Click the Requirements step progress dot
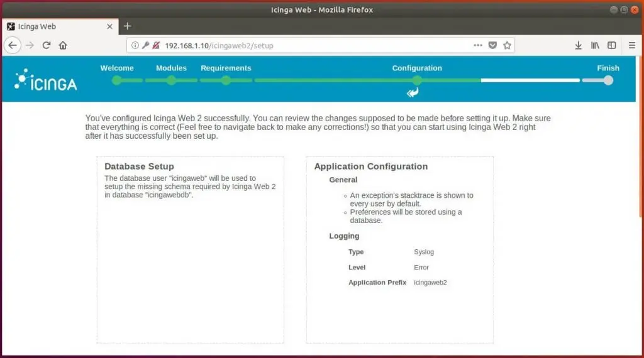This screenshot has height=358, width=644. pyautogui.click(x=226, y=80)
